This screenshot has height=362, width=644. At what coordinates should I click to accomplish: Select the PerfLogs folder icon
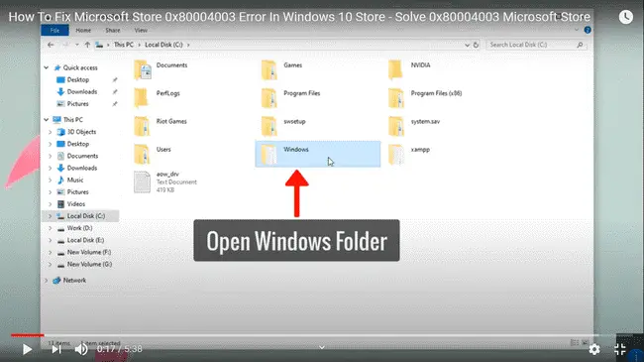(141, 97)
